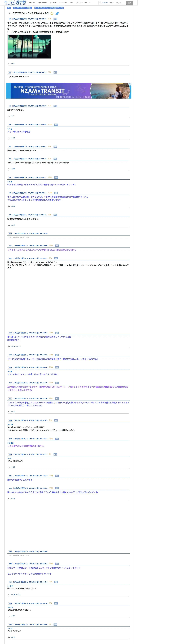Viewport: 194px width, 644px height.
Task: Open the 利用規約 menu item
Action: (32, 3)
